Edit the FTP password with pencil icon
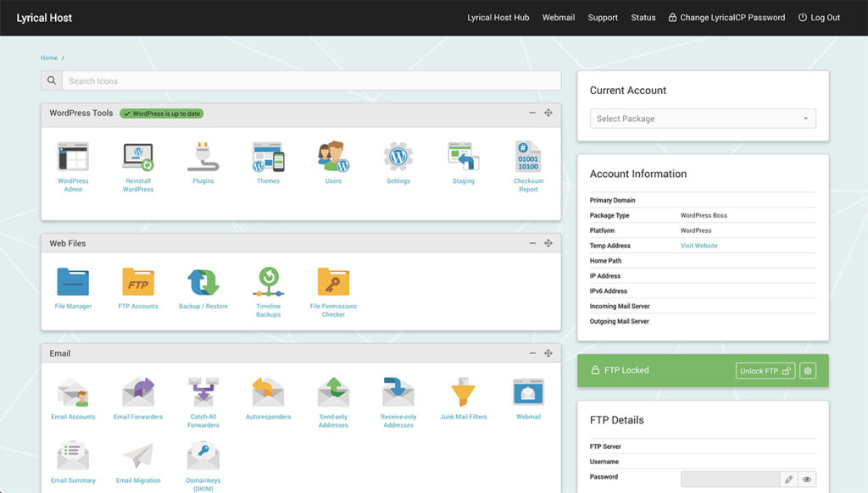Viewport: 868px width, 493px height. (789, 479)
